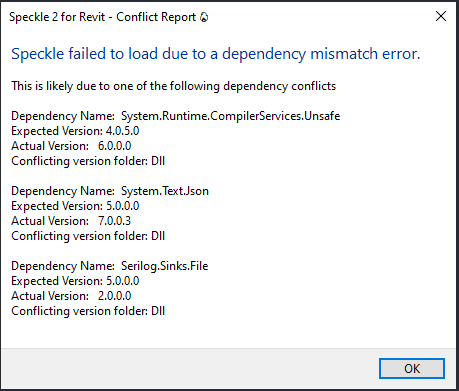Click the Serilog.Sinks.File dependency name
Viewport: 459px width, 391px height.
(165, 266)
